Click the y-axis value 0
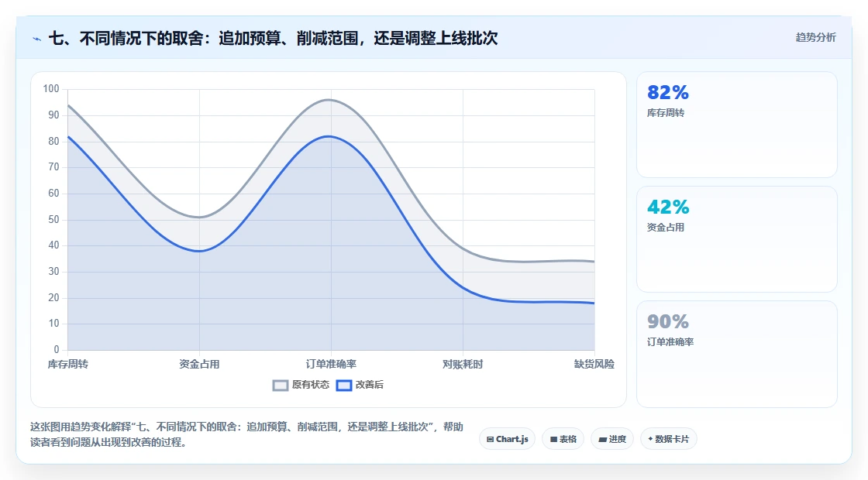 click(57, 349)
